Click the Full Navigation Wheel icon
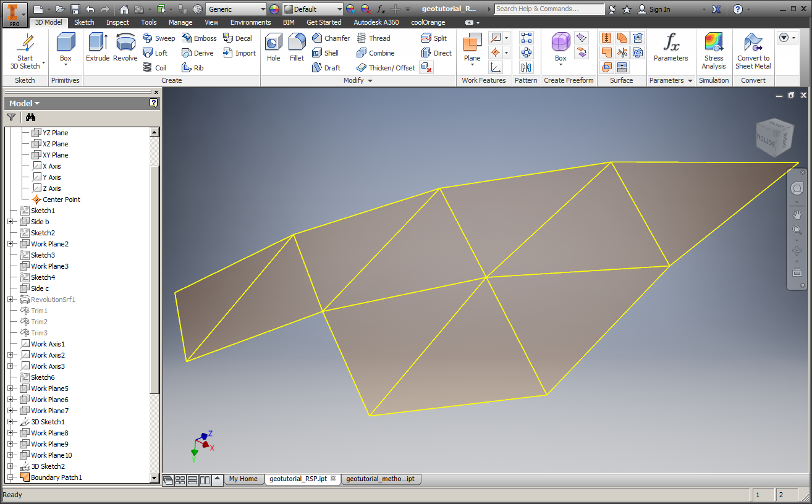 click(x=797, y=188)
